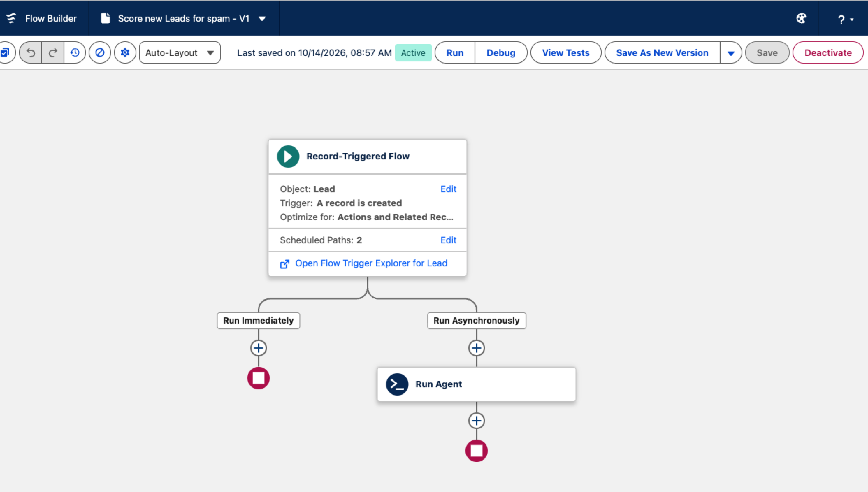
Task: Click the Run button
Action: (455, 53)
